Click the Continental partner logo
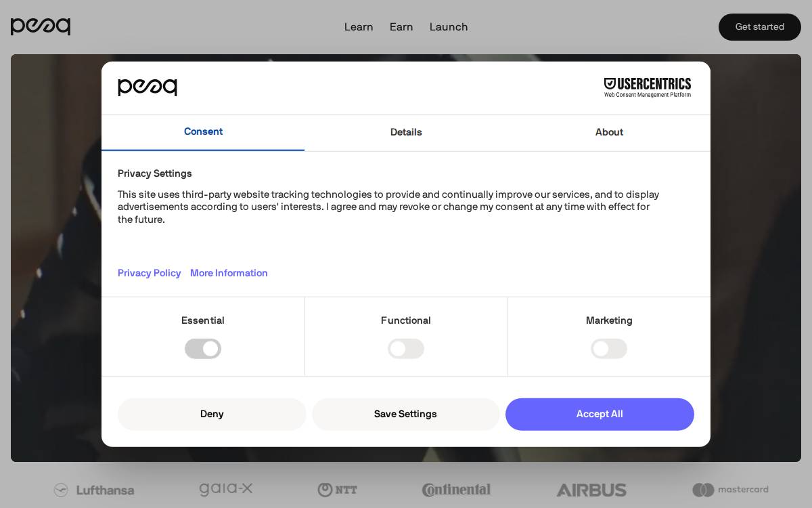 [x=456, y=490]
